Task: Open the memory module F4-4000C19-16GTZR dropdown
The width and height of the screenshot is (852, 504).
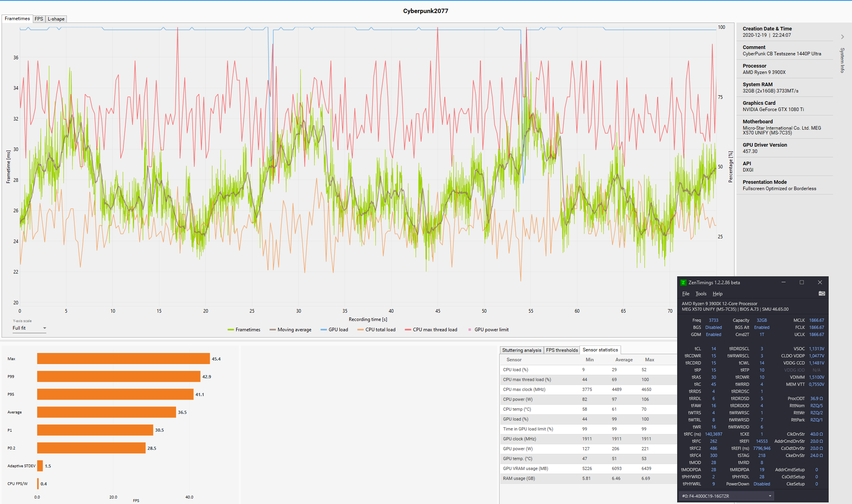Action: (726, 496)
